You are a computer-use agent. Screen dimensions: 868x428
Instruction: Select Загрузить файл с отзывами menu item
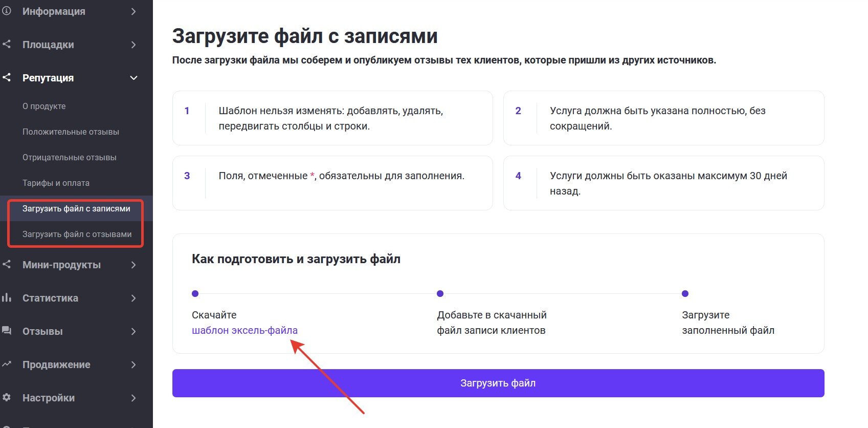pos(77,234)
